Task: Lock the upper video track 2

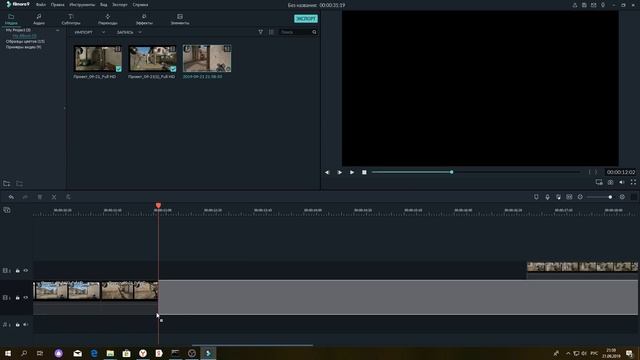Action: (x=18, y=271)
